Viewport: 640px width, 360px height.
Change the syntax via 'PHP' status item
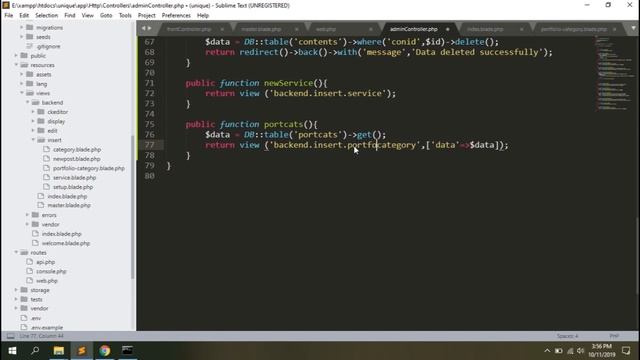point(614,336)
